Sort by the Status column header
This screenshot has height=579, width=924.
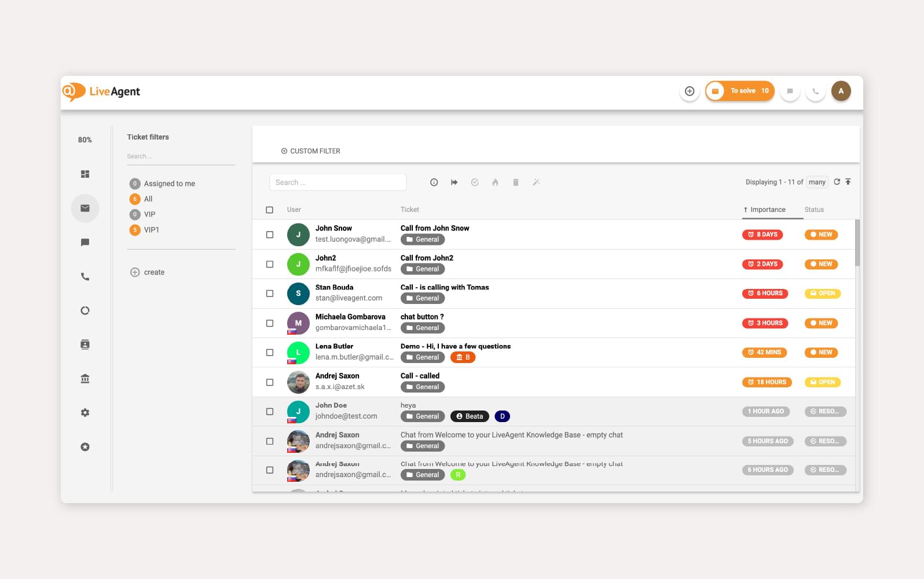coord(814,210)
